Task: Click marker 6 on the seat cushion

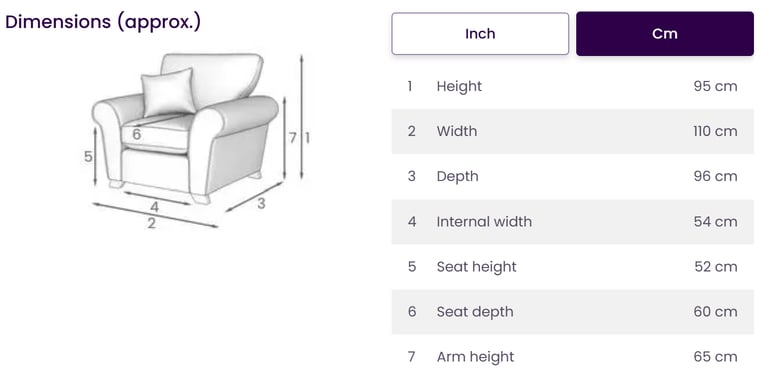Action: tap(137, 134)
